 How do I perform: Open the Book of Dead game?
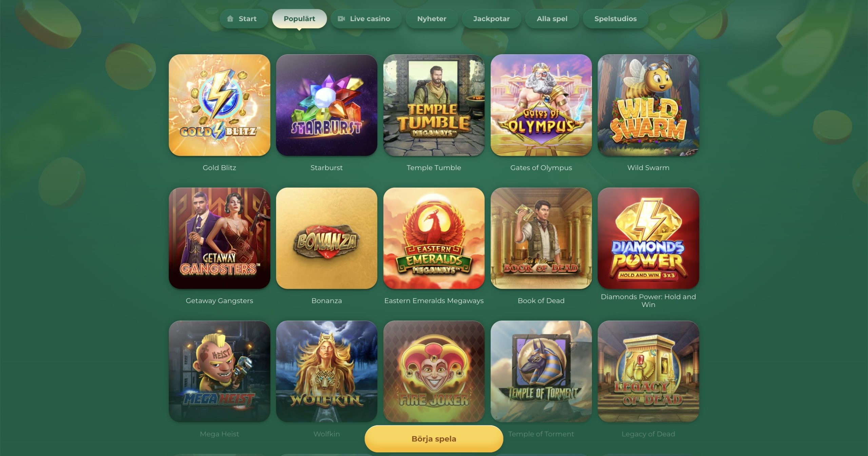click(x=541, y=238)
